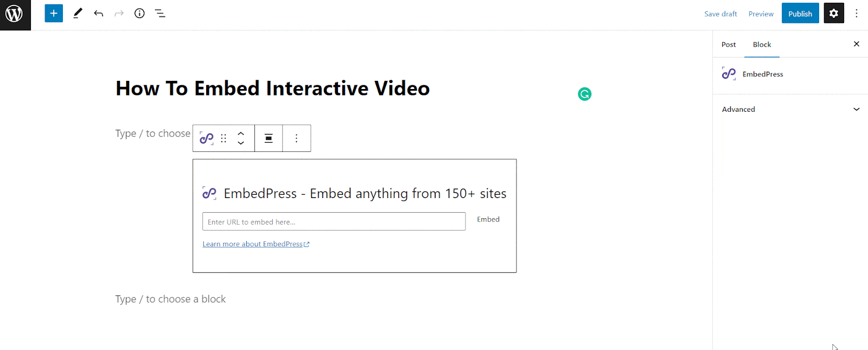Switch to the Block tab
868x350 pixels.
click(x=762, y=44)
